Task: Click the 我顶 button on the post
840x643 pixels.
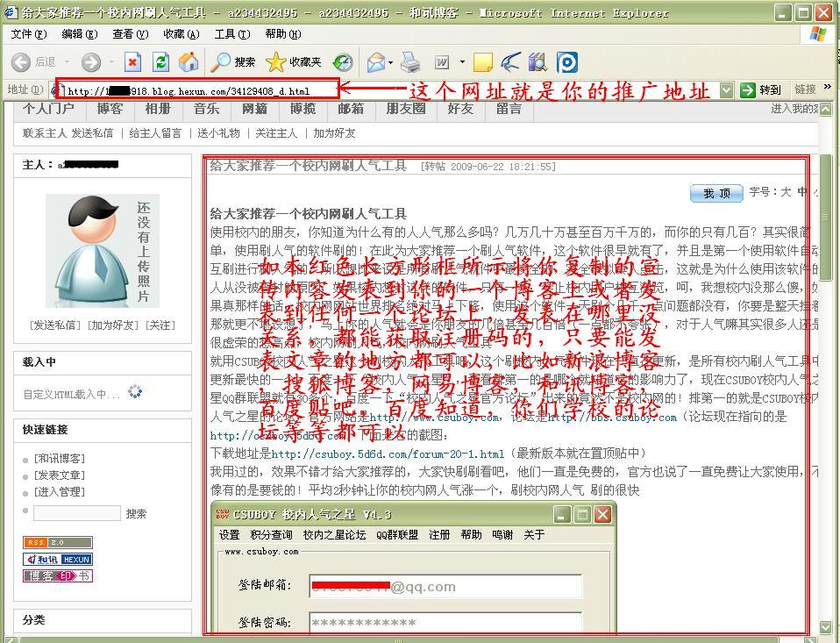Action: pyautogui.click(x=716, y=193)
